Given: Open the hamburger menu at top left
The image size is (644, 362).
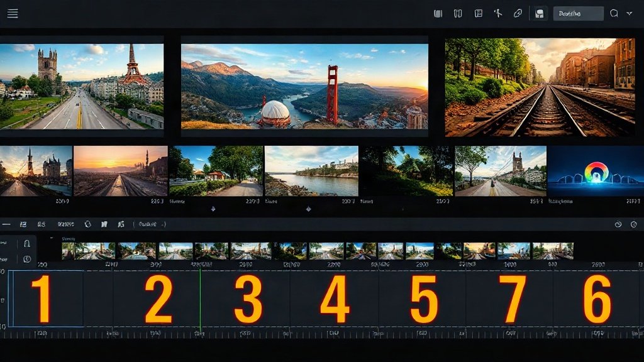Looking at the screenshot, I should [x=13, y=14].
